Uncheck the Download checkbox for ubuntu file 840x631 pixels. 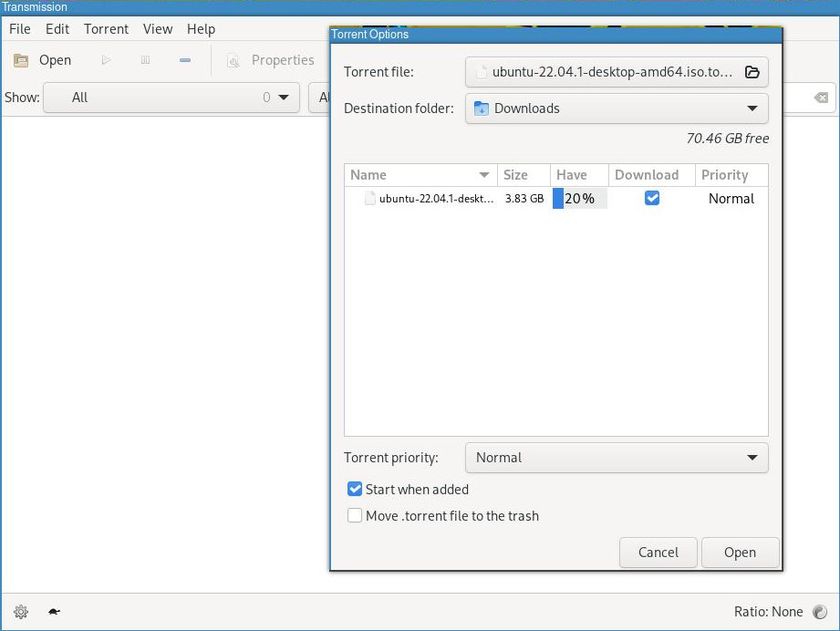pos(651,198)
